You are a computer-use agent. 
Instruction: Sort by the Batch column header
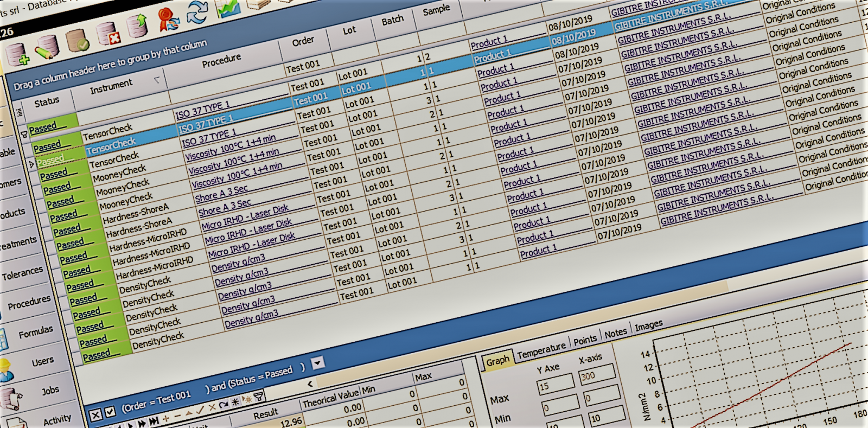(x=392, y=20)
